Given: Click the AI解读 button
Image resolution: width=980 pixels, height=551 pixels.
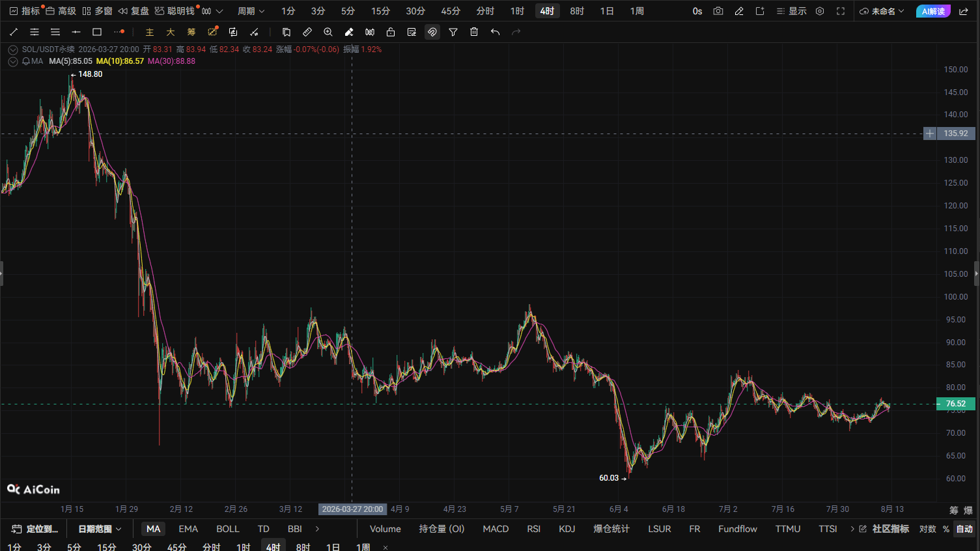Looking at the screenshot, I should (x=933, y=11).
